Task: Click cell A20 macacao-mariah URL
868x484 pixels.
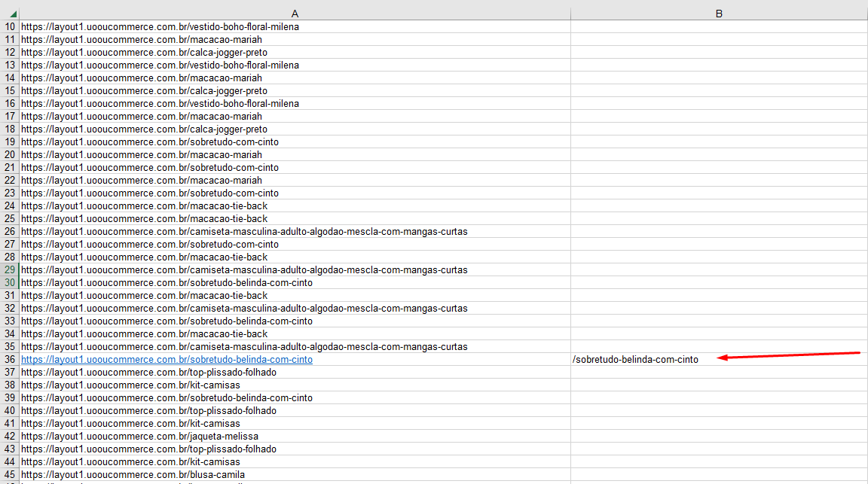Action: (295, 155)
